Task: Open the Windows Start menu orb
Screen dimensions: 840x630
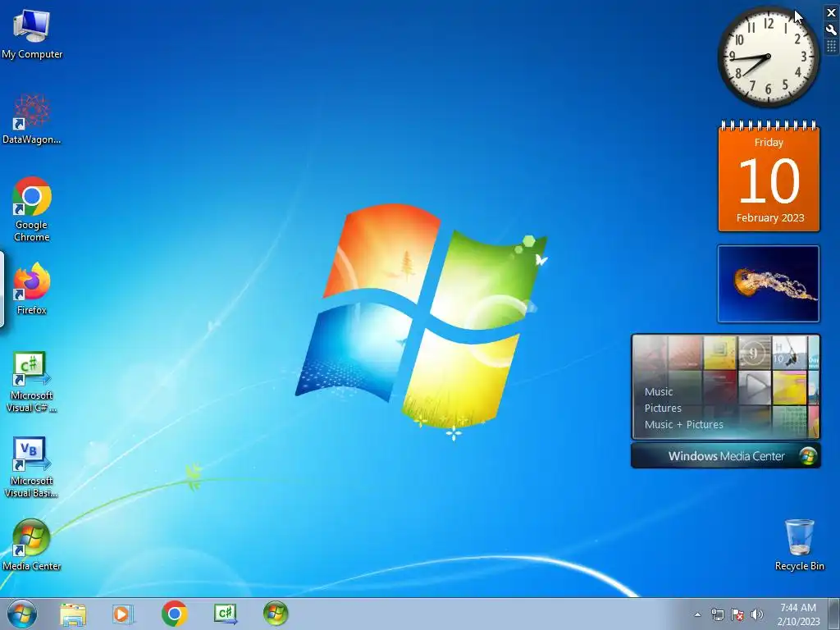Action: pos(22,614)
